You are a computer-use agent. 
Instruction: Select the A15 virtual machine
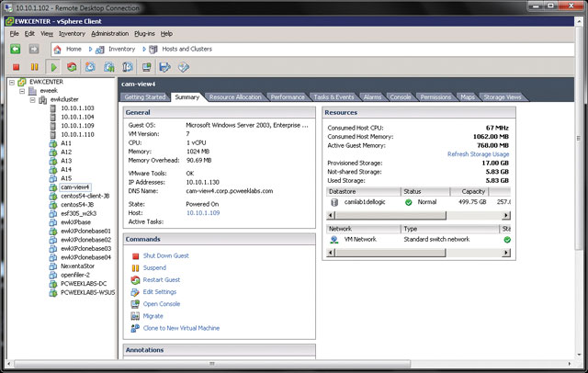click(x=66, y=178)
